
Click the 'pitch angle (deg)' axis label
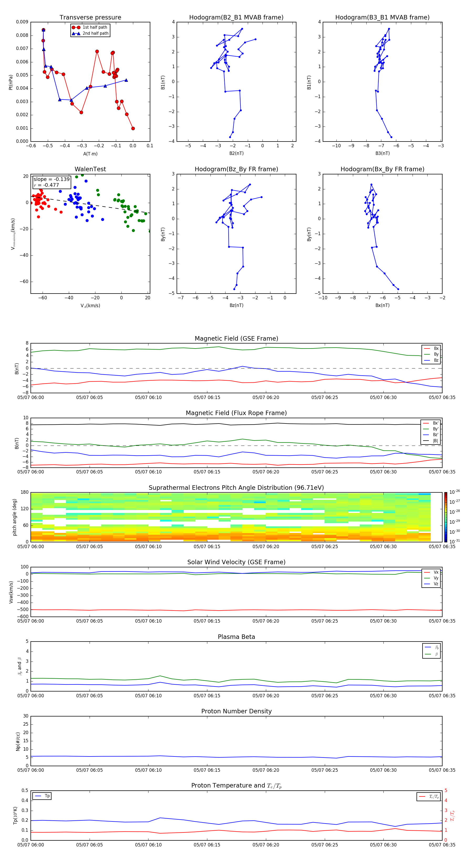point(15,517)
